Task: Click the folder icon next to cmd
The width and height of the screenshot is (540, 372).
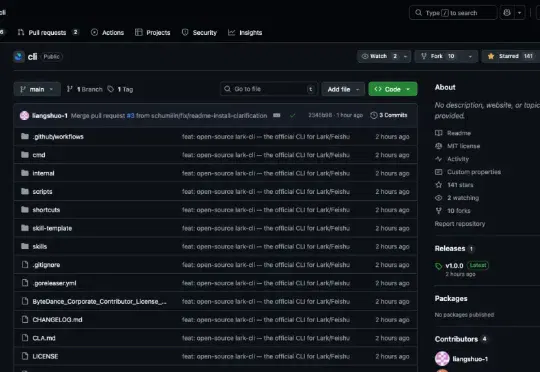Action: tap(25, 154)
